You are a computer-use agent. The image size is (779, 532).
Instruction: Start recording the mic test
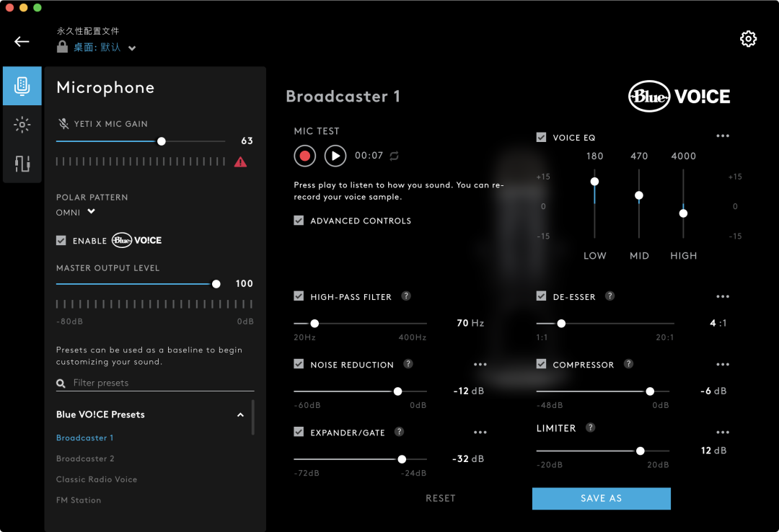pos(305,156)
